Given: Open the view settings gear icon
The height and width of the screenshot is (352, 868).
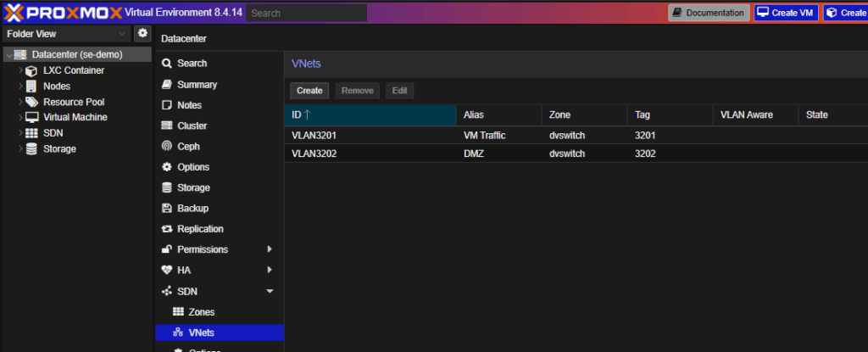Looking at the screenshot, I should click(x=142, y=33).
